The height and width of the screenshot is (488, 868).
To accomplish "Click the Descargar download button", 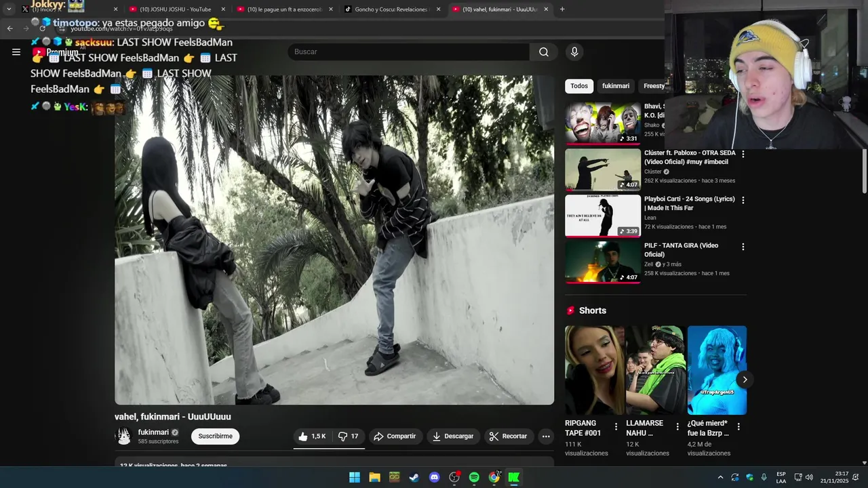I will click(453, 436).
